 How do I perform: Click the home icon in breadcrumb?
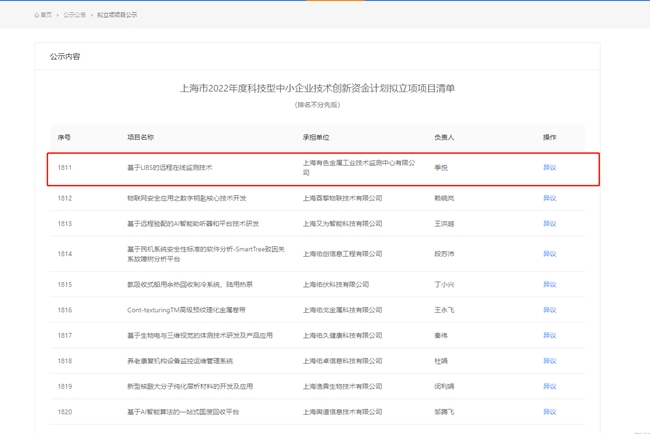pyautogui.click(x=36, y=15)
